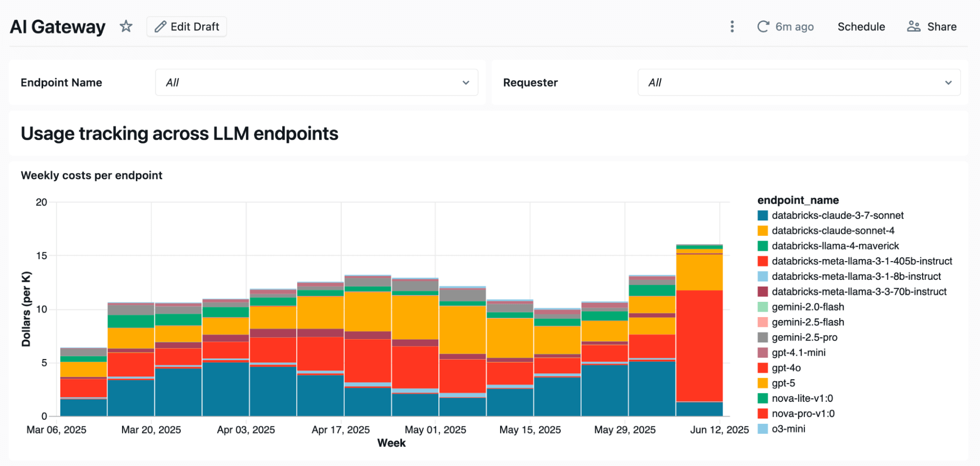
Task: Click the o3-mini light blue legend swatch
Action: [x=762, y=429]
